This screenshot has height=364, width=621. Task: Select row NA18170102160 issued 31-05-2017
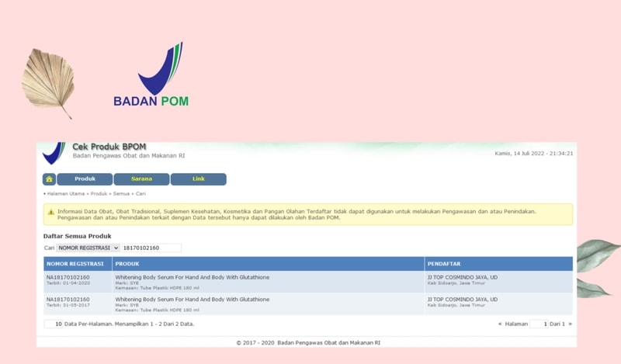click(x=308, y=304)
